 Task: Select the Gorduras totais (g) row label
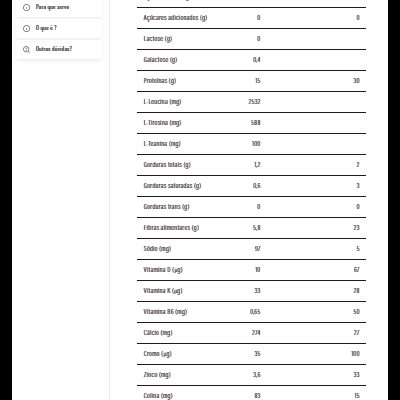pyautogui.click(x=167, y=165)
